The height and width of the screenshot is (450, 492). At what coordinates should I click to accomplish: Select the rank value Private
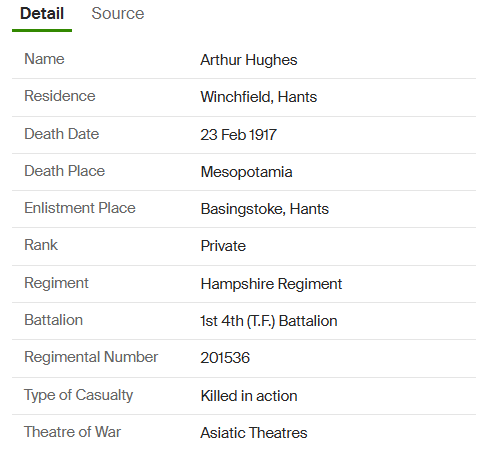(223, 246)
